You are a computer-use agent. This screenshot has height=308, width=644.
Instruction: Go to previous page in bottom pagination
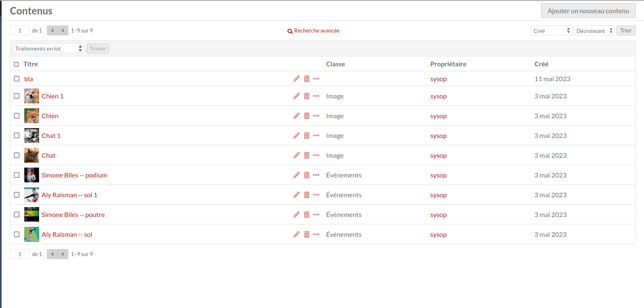pyautogui.click(x=52, y=254)
